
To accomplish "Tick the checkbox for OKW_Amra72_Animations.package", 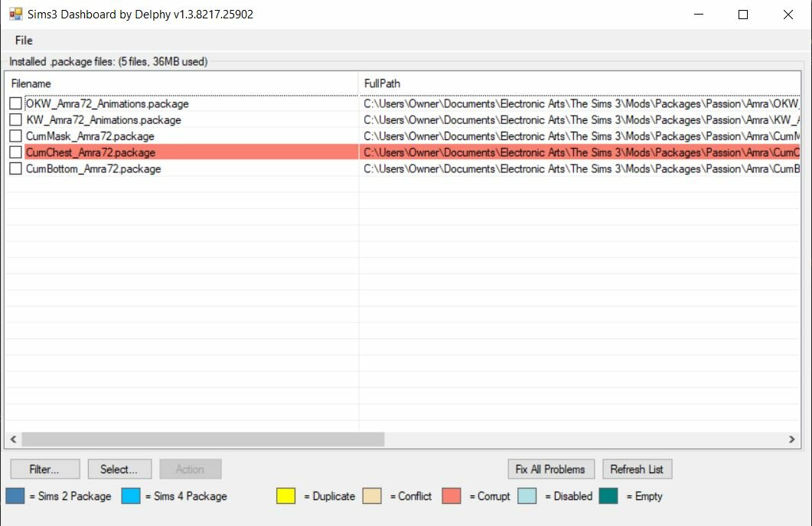I will click(x=15, y=103).
